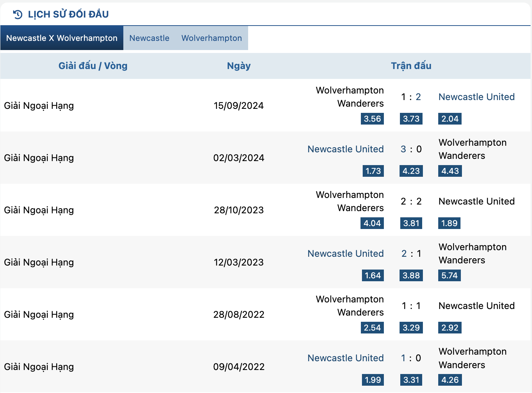Open Newcastle United link in 02/03/2024 match
Viewport: 532px width, 393px height.
346,149
